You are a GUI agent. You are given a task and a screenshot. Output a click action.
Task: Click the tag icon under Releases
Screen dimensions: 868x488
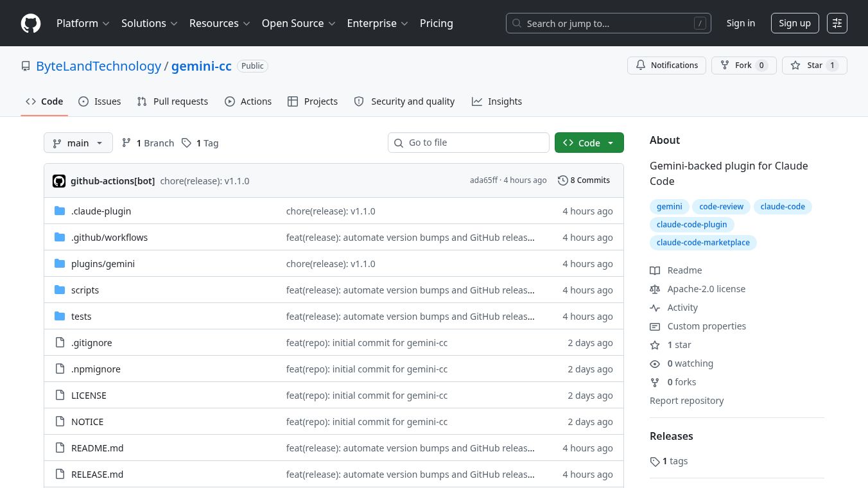point(655,462)
